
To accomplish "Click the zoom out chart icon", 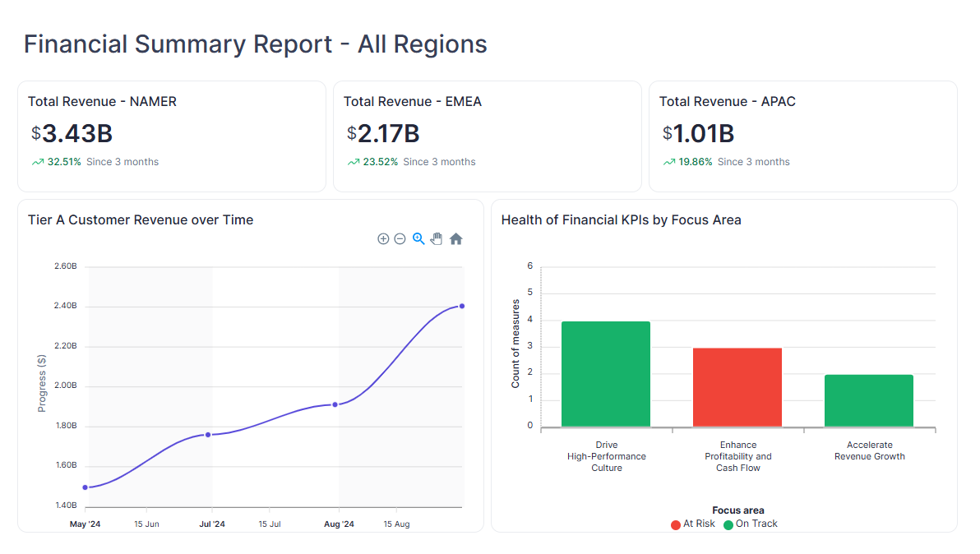I will (x=400, y=239).
